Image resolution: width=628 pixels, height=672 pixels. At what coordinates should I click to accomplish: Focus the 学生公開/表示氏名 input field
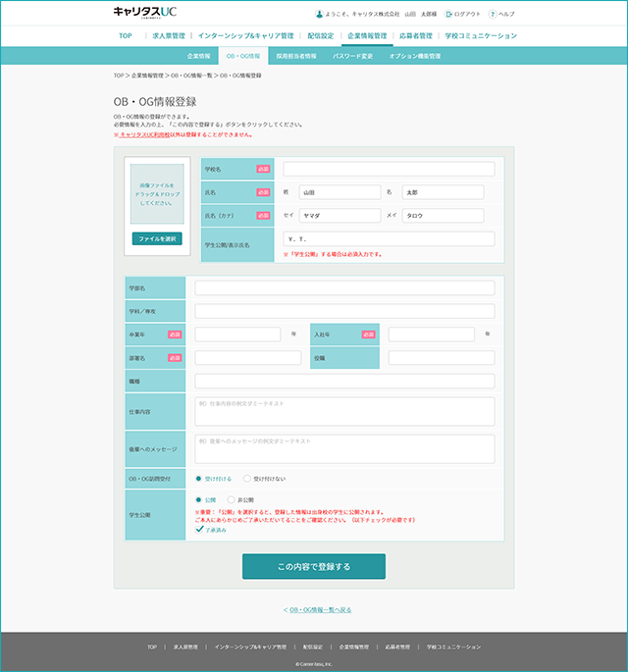click(x=389, y=238)
